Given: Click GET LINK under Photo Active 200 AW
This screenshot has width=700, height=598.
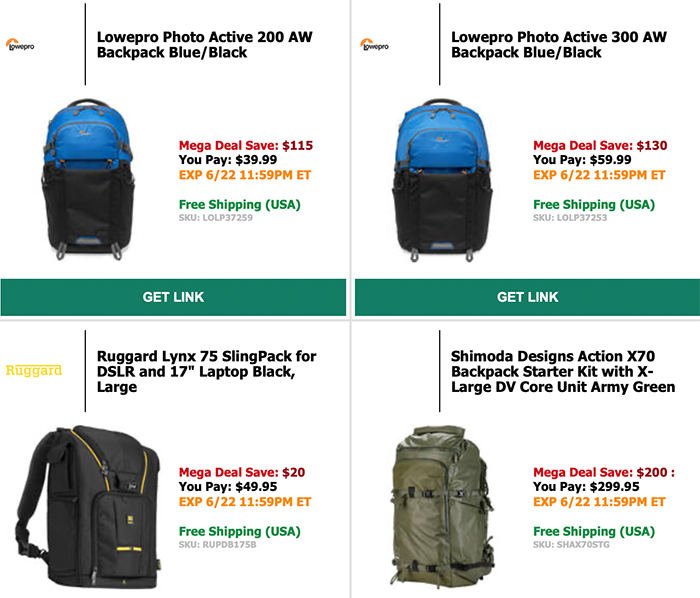Looking at the screenshot, I should click(173, 297).
